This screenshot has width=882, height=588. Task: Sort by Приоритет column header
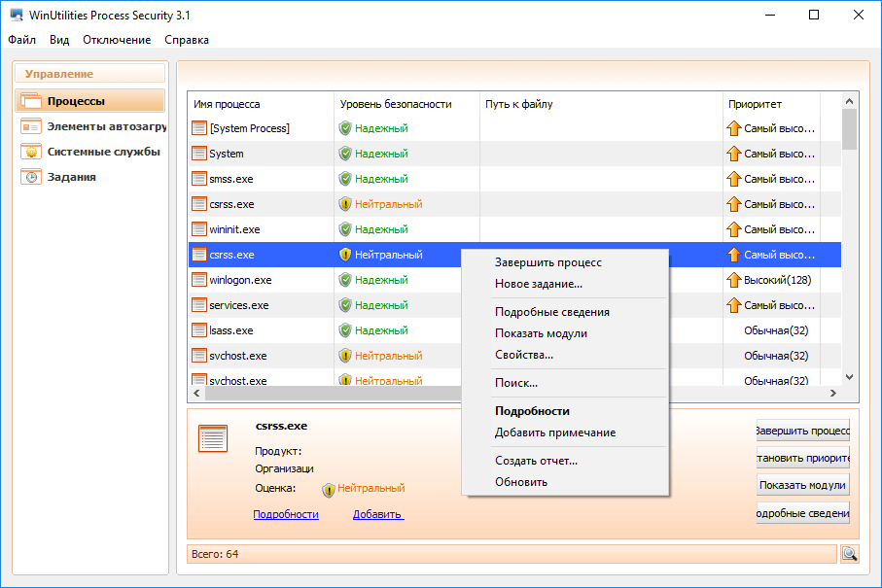pos(771,104)
